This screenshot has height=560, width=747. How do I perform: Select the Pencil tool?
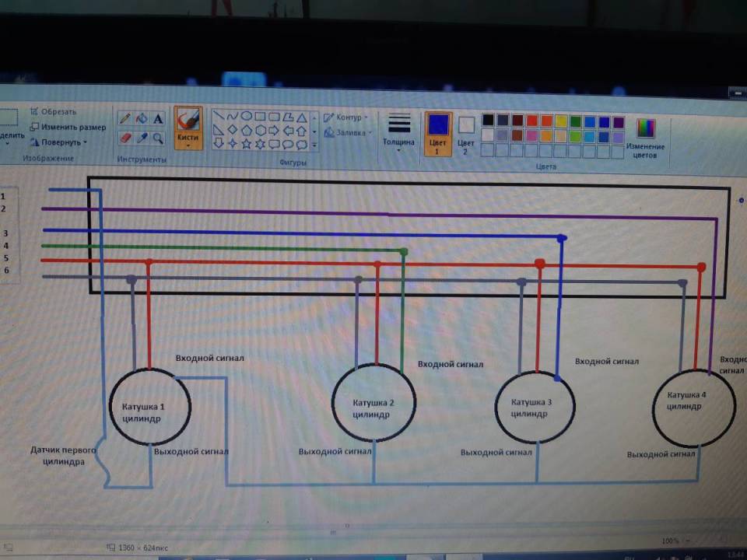pos(125,118)
